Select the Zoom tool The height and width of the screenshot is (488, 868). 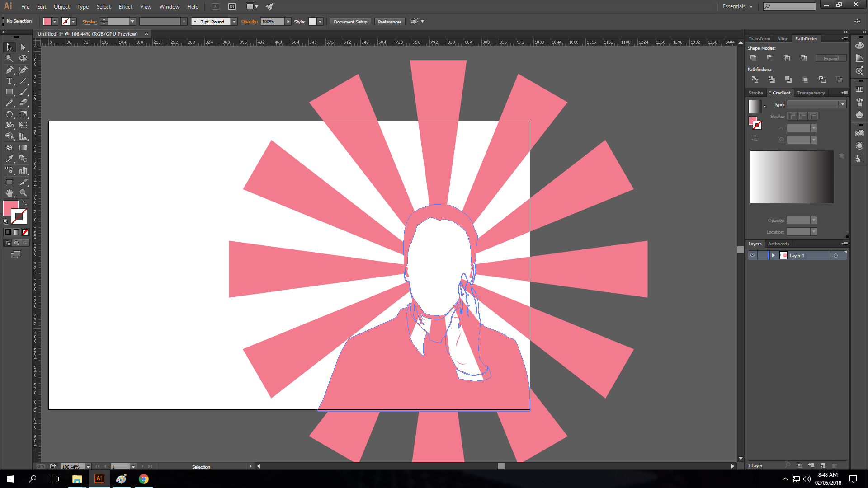pyautogui.click(x=23, y=193)
